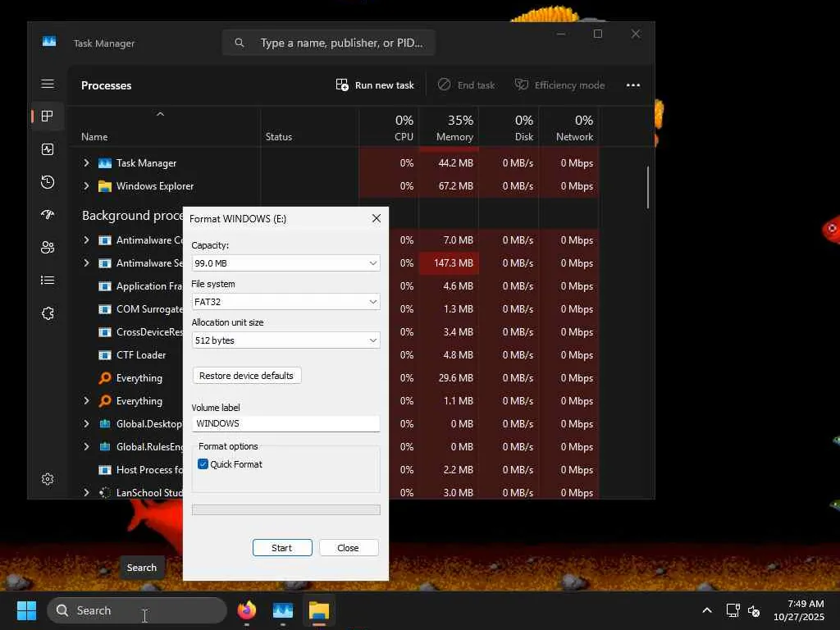
Task: Click Efficiency mode button
Action: pos(559,85)
